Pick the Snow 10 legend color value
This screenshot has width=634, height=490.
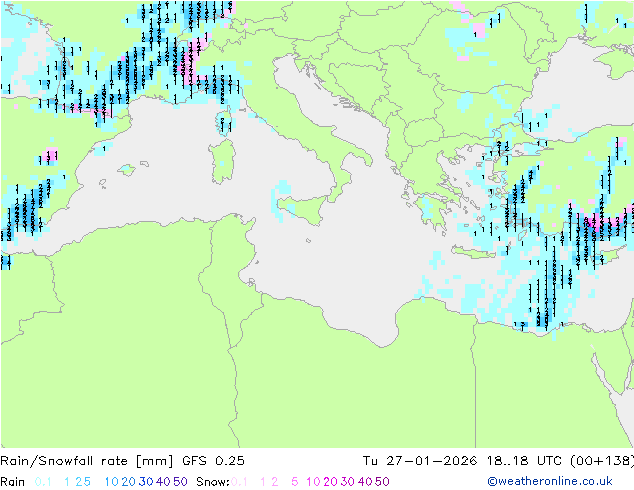pos(313,482)
